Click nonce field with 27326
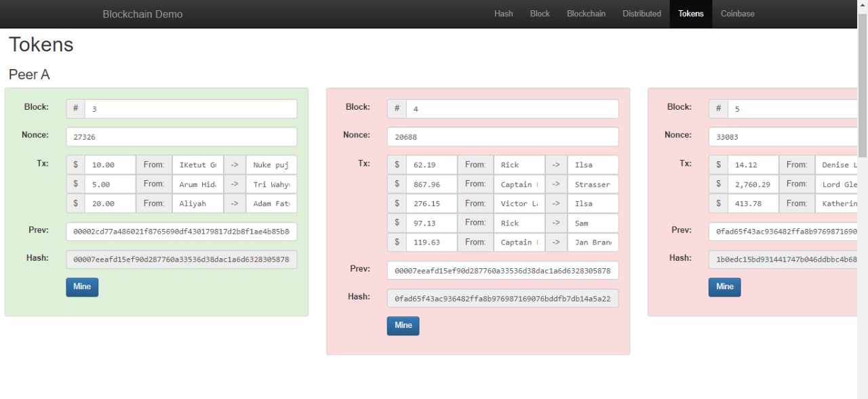 (x=181, y=137)
